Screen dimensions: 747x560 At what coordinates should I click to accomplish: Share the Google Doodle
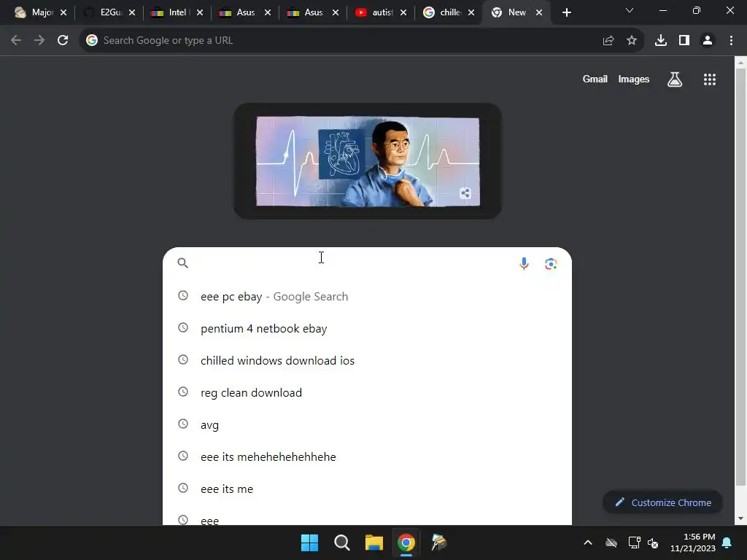click(x=465, y=192)
